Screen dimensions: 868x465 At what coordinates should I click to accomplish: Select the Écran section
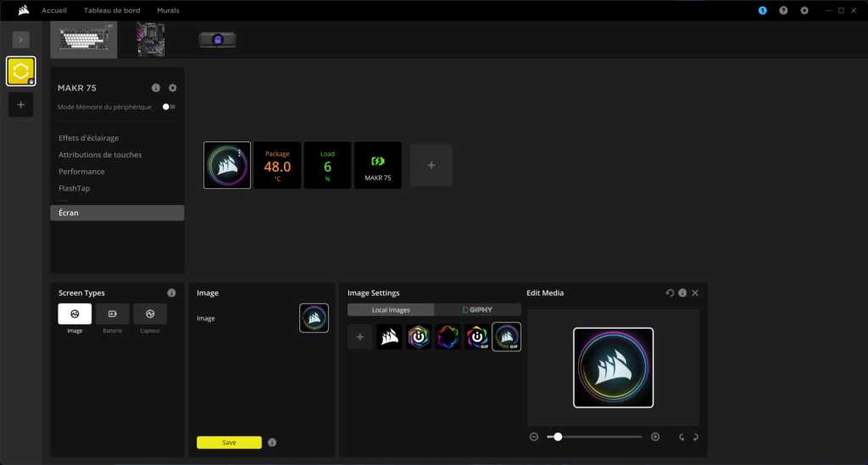click(x=117, y=213)
